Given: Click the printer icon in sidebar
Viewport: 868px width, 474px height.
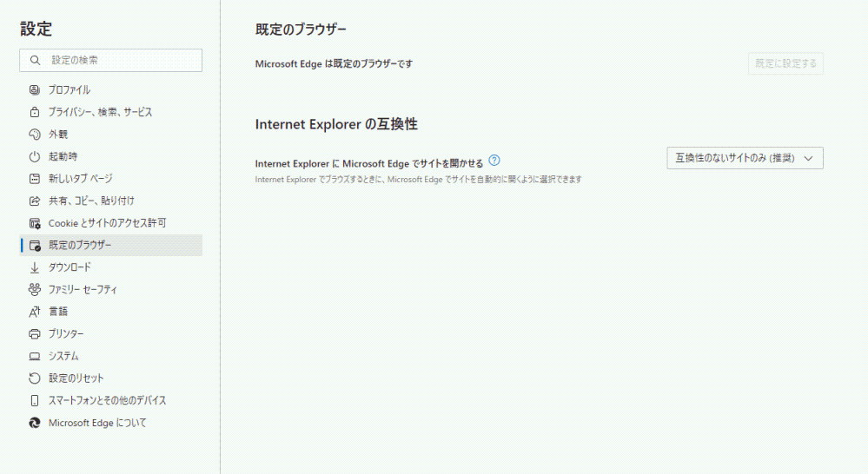Looking at the screenshot, I should 35,333.
